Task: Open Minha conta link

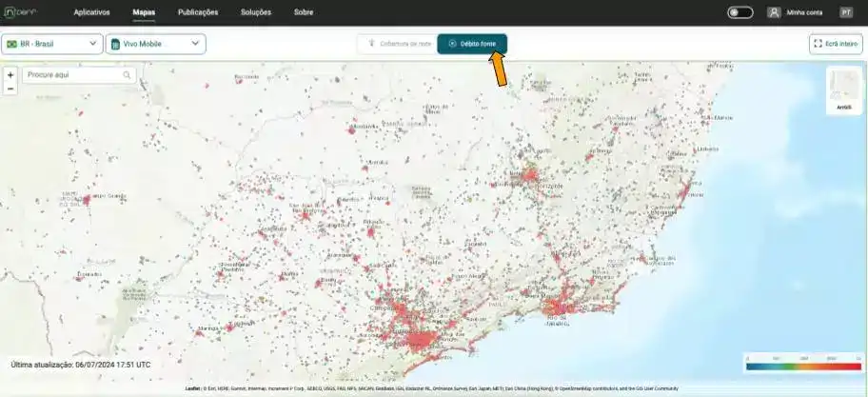Action: [x=804, y=12]
